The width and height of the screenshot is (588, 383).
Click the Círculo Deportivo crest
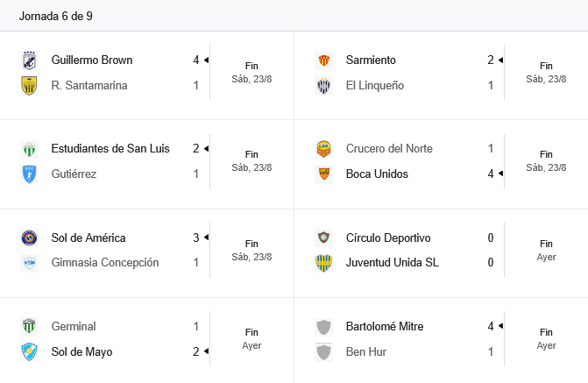point(323,238)
